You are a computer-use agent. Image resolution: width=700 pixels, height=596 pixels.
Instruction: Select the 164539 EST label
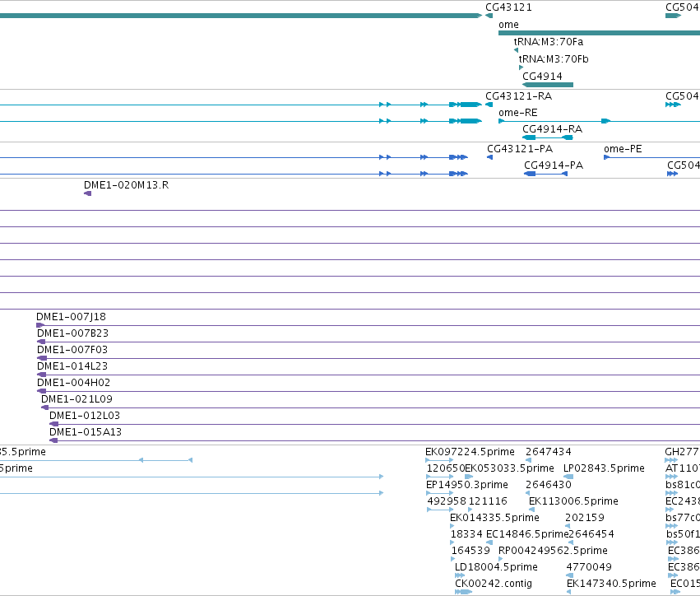point(471,551)
